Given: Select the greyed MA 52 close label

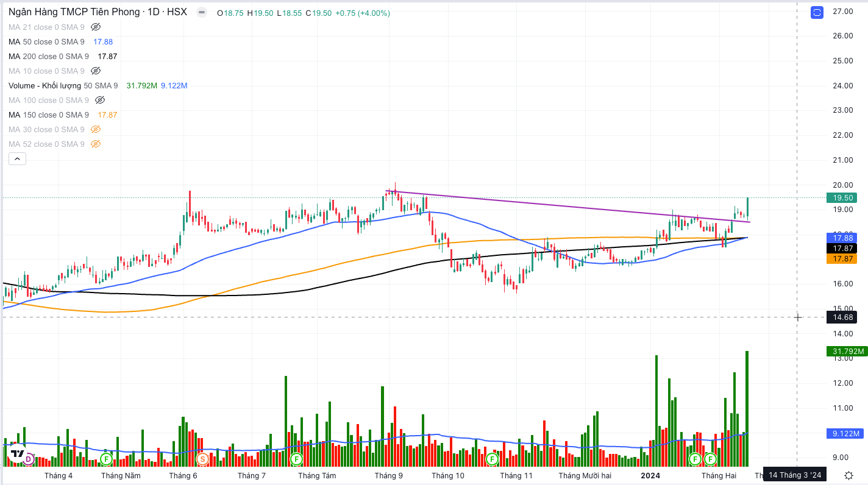Looking at the screenshot, I should (x=46, y=144).
